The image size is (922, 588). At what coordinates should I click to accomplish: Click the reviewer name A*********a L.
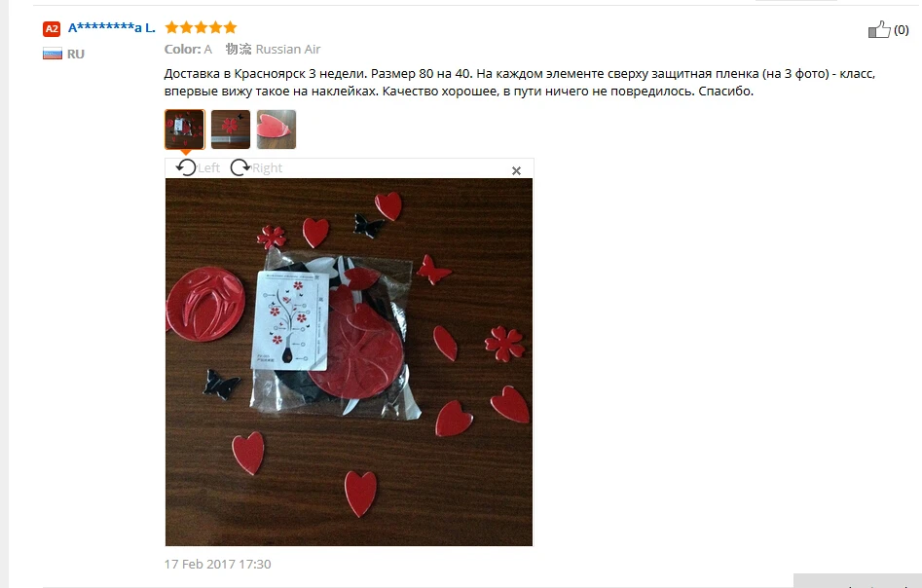point(112,27)
